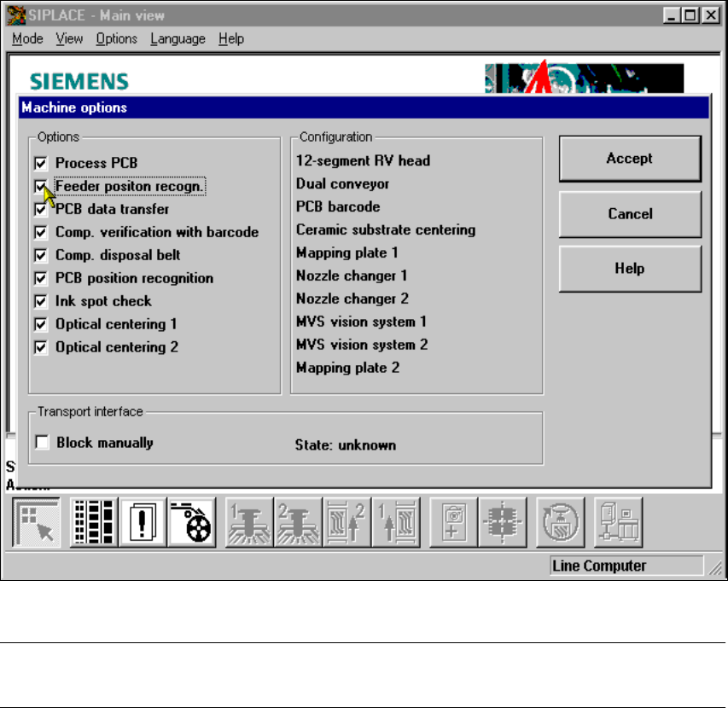Click the camera plus vision icon

click(453, 522)
